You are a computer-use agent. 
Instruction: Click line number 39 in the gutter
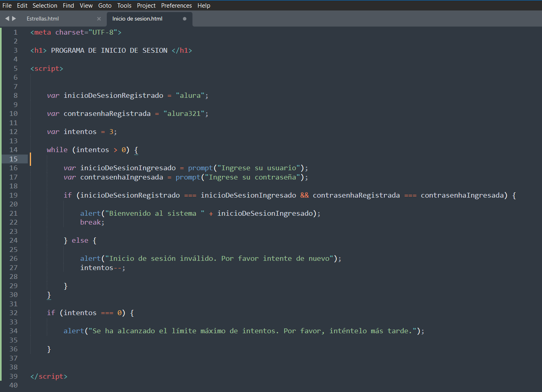[13, 376]
